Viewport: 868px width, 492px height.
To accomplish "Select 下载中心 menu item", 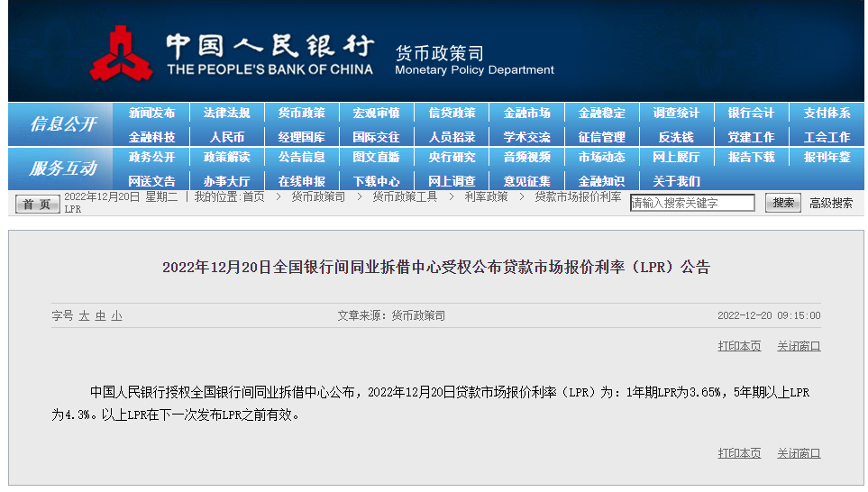I will tap(377, 181).
